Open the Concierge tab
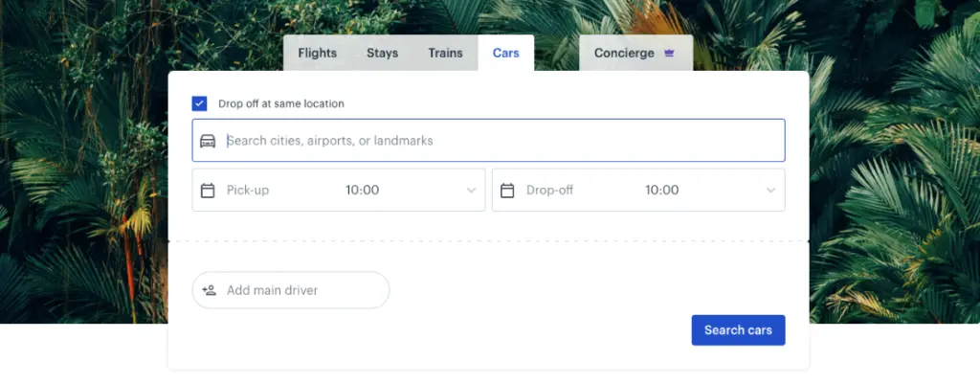980x384 pixels. pyautogui.click(x=624, y=54)
